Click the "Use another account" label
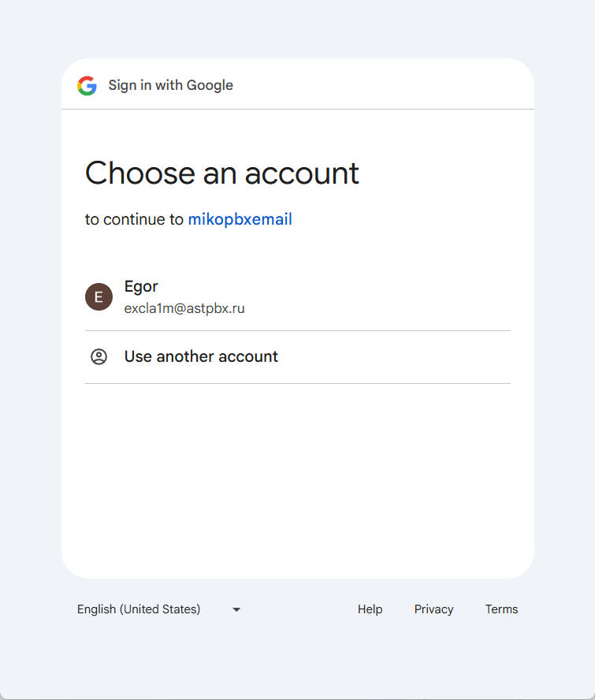The height and width of the screenshot is (700, 595). 201,357
